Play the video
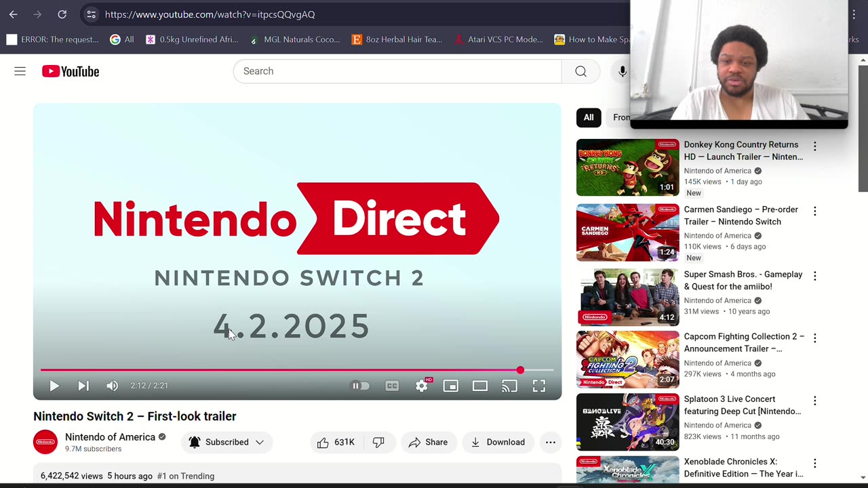The height and width of the screenshot is (488, 868). click(x=54, y=386)
